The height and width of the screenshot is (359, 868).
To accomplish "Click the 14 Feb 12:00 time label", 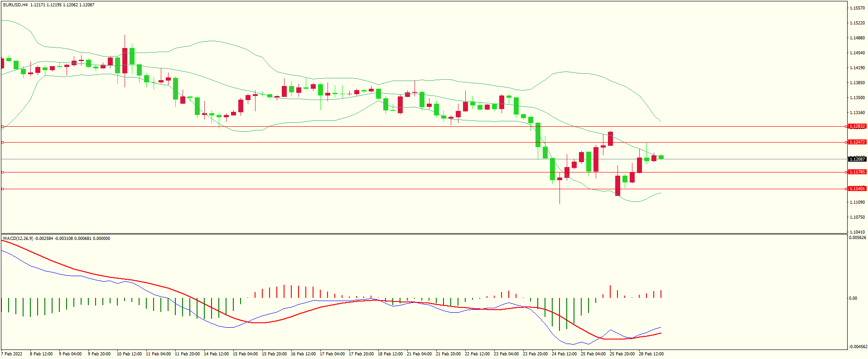I will click(216, 354).
